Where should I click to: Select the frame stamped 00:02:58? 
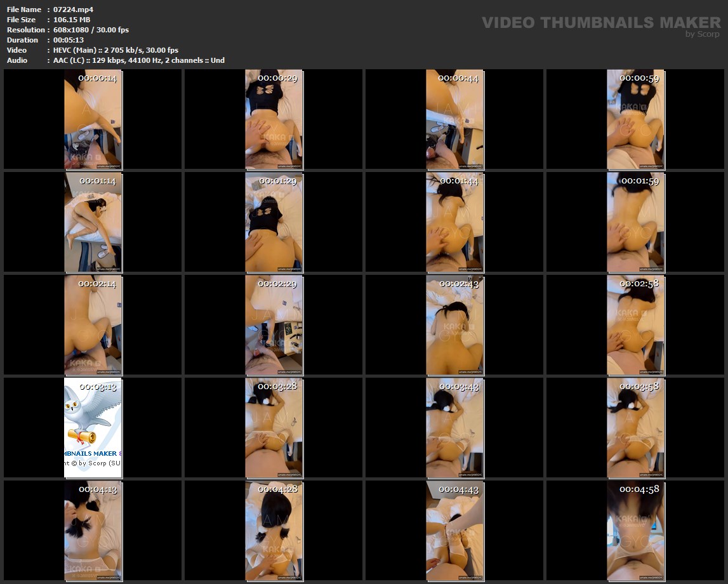pyautogui.click(x=635, y=324)
